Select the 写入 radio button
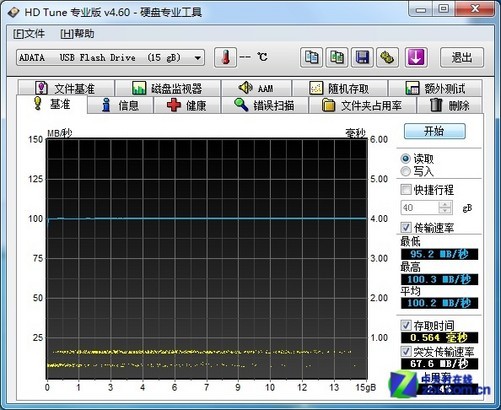This screenshot has width=501, height=410. (406, 171)
